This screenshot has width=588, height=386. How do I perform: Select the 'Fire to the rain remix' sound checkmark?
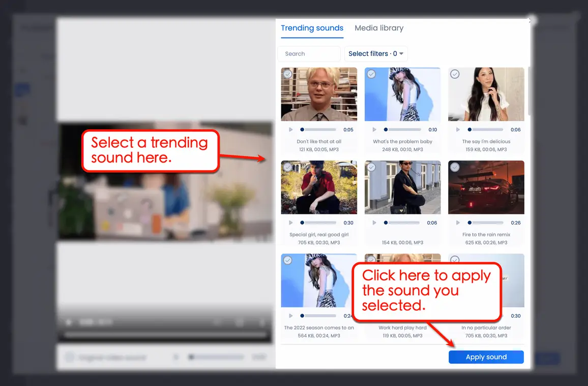tap(454, 167)
